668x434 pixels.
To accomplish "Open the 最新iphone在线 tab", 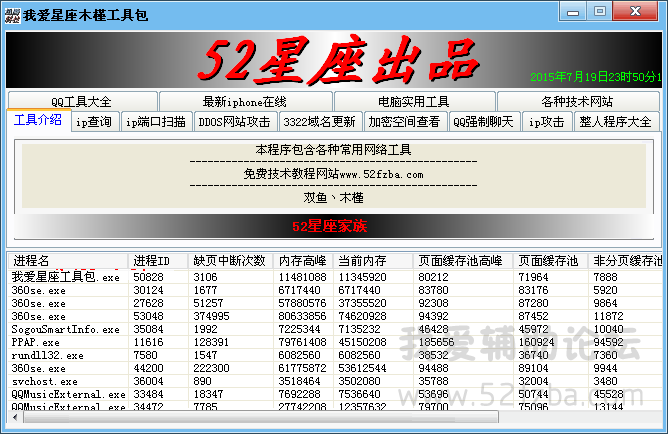I will pos(245,101).
